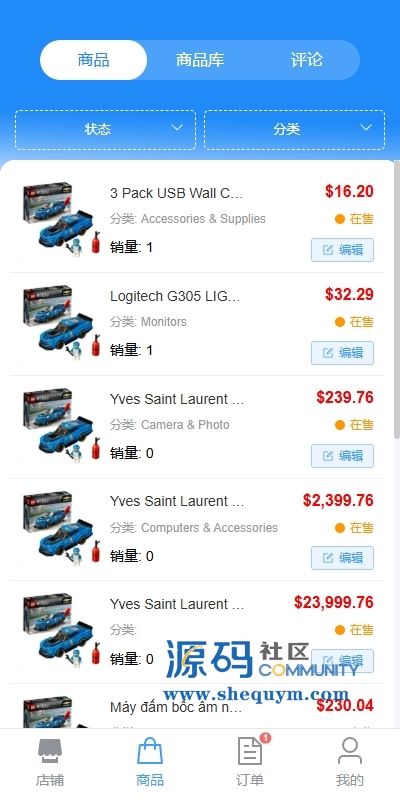Screen dimensions: 400x800
Task: Switch to the 评论 tab
Action: tap(307, 60)
